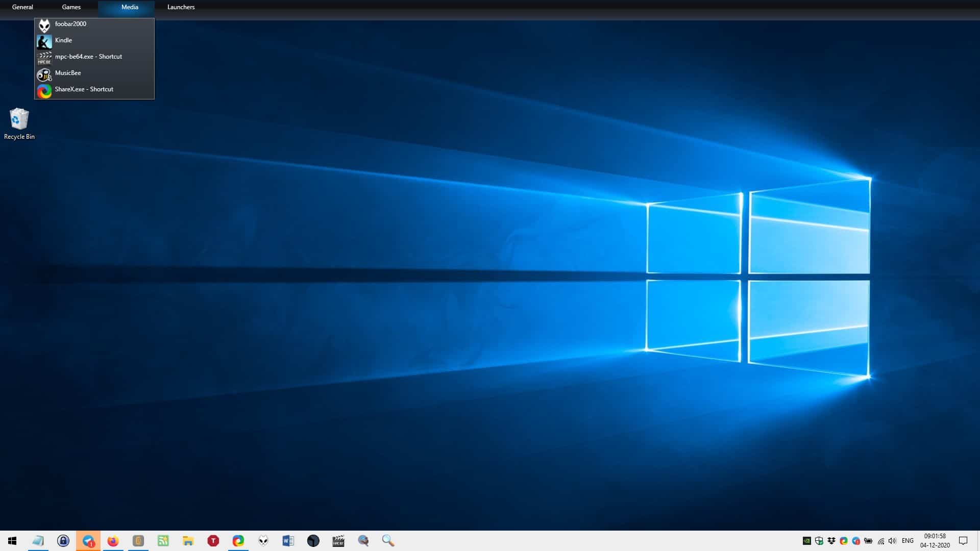
Task: Switch to ShareX in the taskbar
Action: 238,541
